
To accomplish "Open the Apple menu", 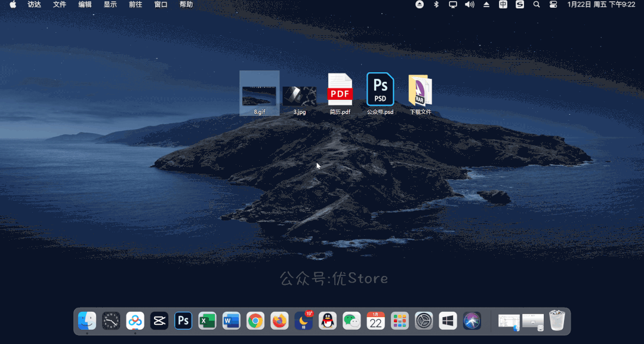I will 13,5.
